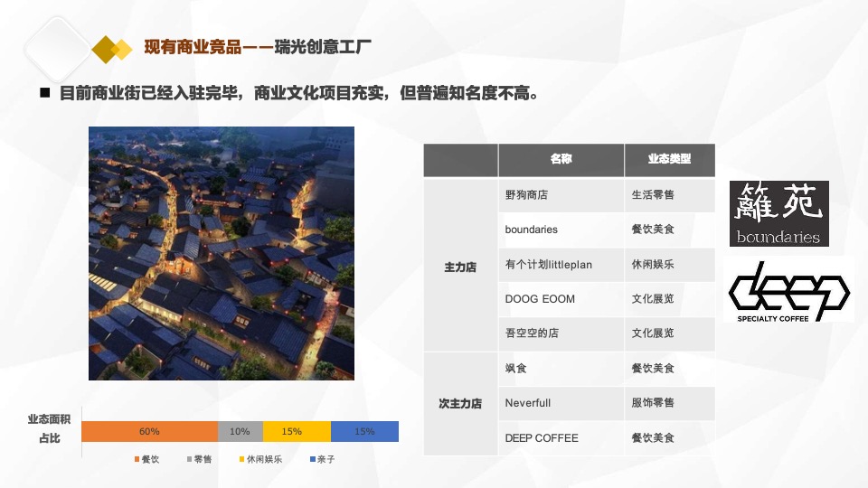Click the 餐饮 legend entry

coord(146,459)
